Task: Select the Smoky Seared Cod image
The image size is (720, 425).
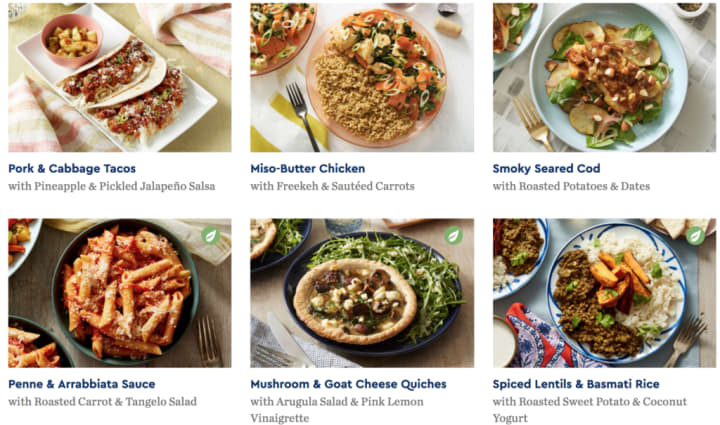Action: coord(604,78)
